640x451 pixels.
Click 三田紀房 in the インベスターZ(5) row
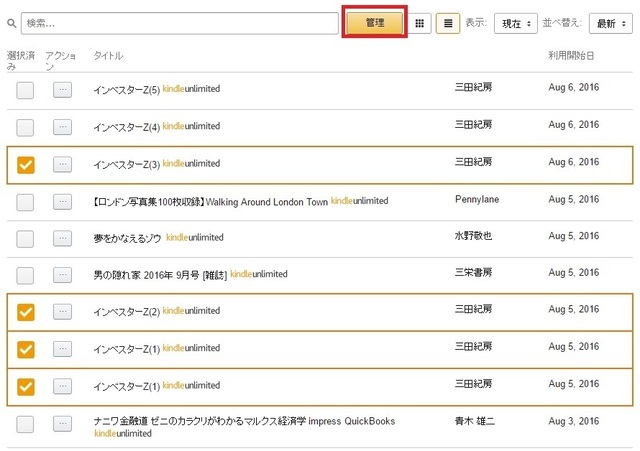click(473, 87)
